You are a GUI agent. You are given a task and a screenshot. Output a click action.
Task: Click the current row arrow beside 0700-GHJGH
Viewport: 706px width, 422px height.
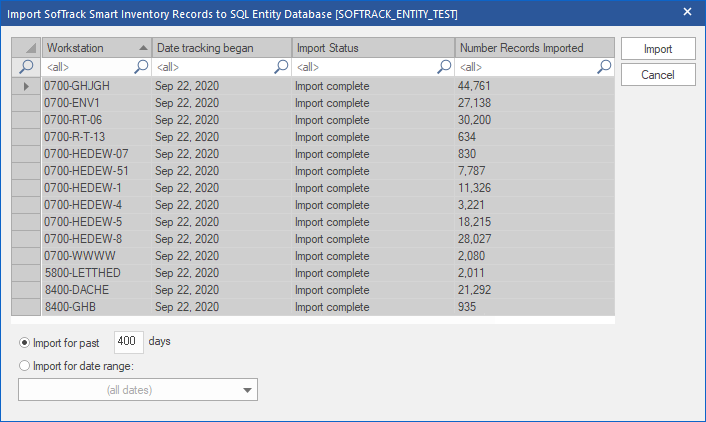click(26, 86)
